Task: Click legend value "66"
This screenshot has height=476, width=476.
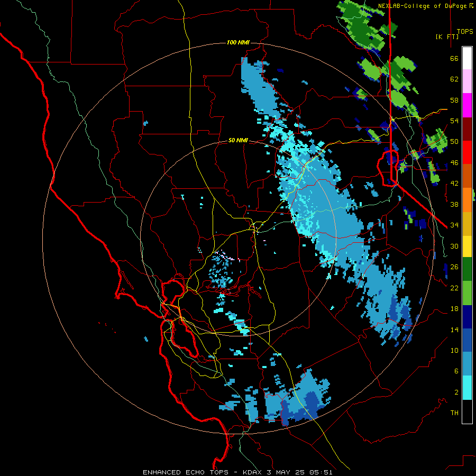Action: tap(454, 59)
